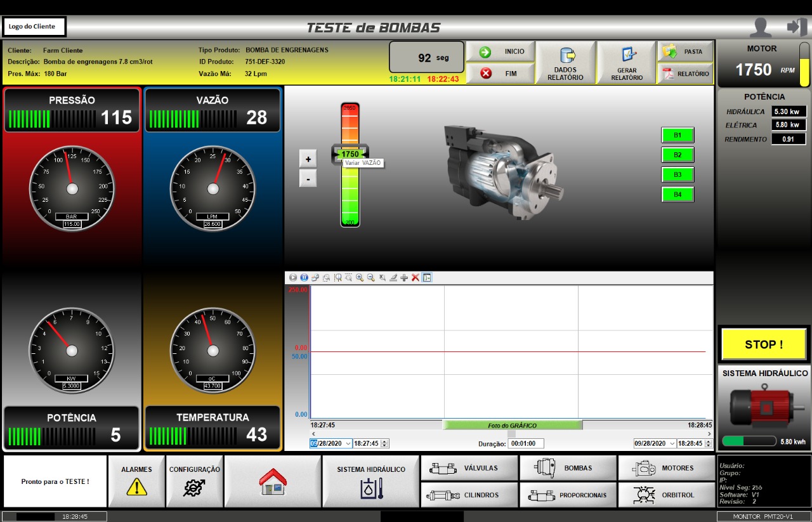812x522 pixels.
Task: Hit the yellow STOP ! button
Action: coord(764,344)
